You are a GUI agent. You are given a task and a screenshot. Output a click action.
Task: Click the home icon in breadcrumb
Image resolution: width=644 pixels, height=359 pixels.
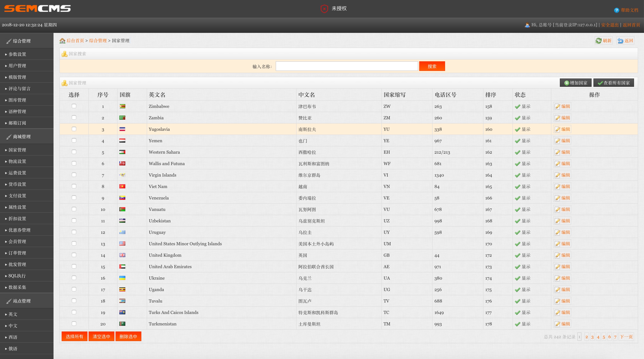(x=62, y=41)
